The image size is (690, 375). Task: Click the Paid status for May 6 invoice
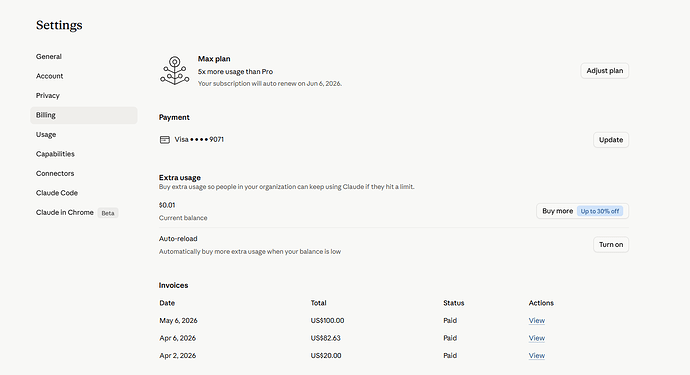click(450, 320)
